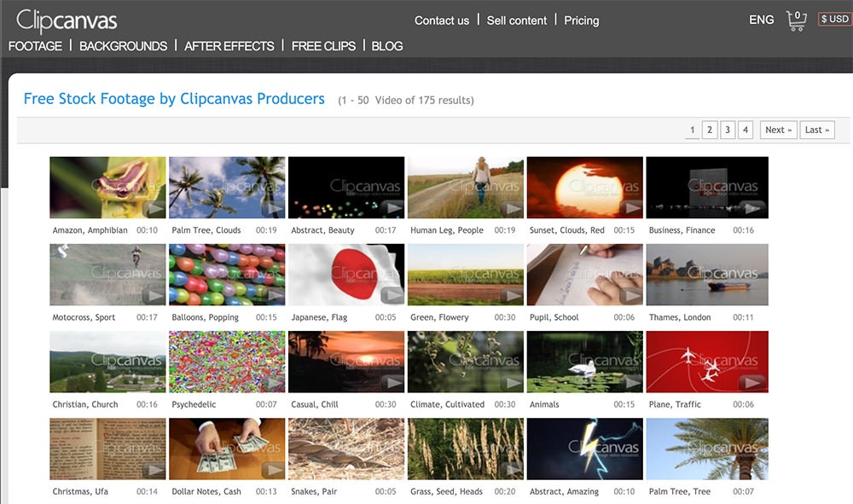Open the ENG language selector
Image resolution: width=853 pixels, height=504 pixels.
pos(761,20)
